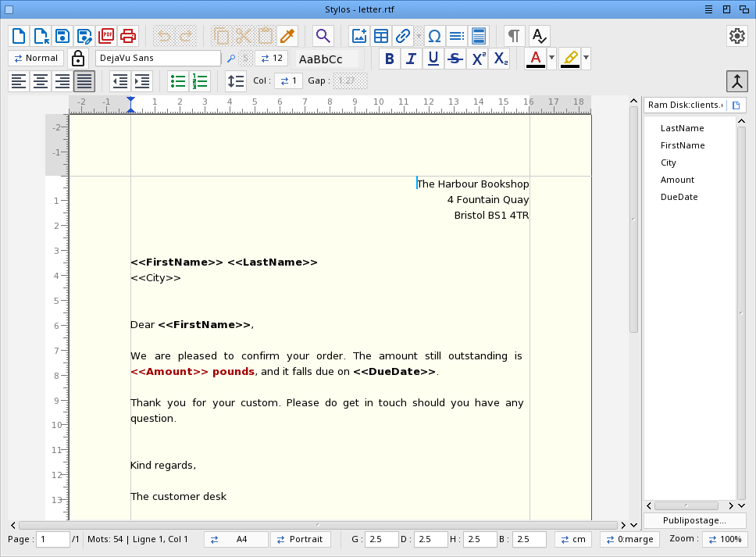756x557 pixels.
Task: Open the spell check tool
Action: 539,36
